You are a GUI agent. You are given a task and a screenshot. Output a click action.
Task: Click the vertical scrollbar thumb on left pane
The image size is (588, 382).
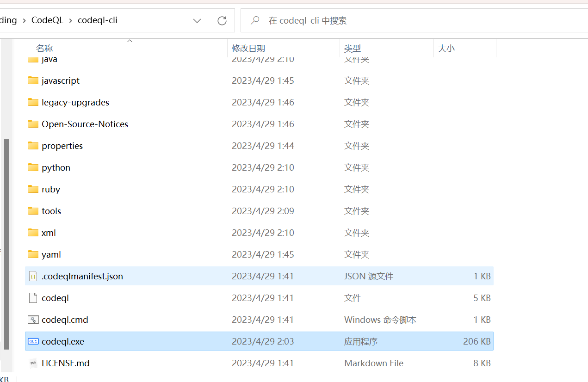click(x=6, y=244)
